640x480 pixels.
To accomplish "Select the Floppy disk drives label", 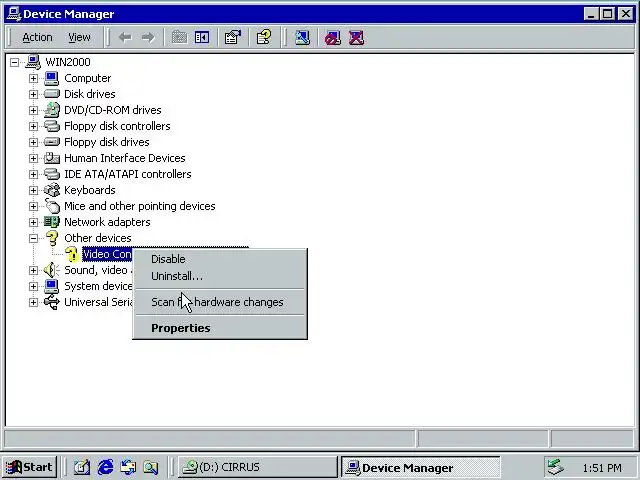I will point(107,142).
